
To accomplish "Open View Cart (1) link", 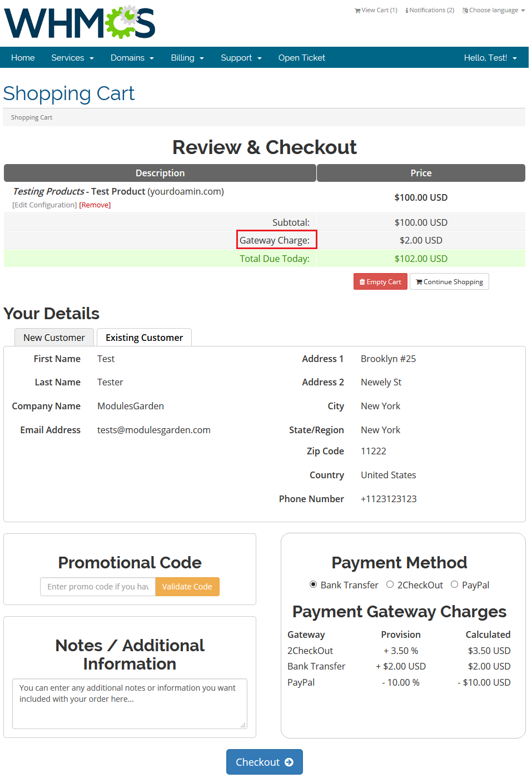I will coord(376,10).
